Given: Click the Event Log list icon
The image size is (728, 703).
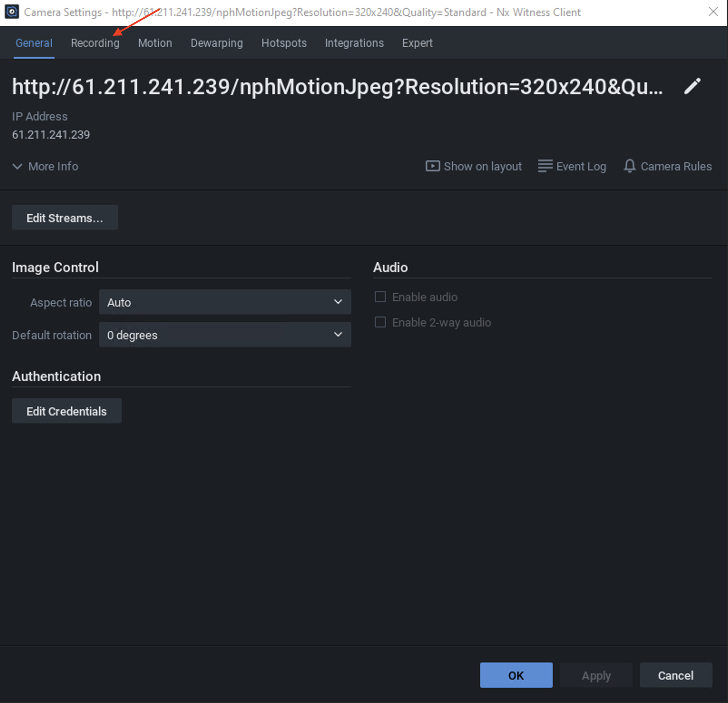Looking at the screenshot, I should coord(545,166).
